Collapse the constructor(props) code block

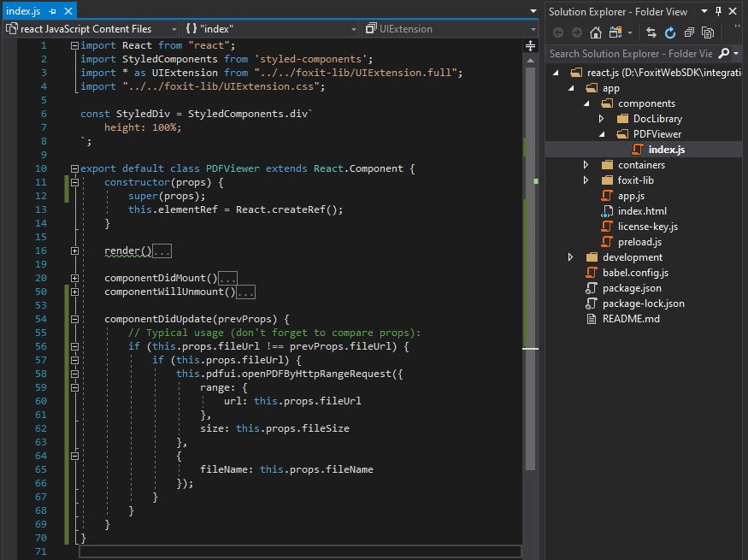(x=75, y=183)
